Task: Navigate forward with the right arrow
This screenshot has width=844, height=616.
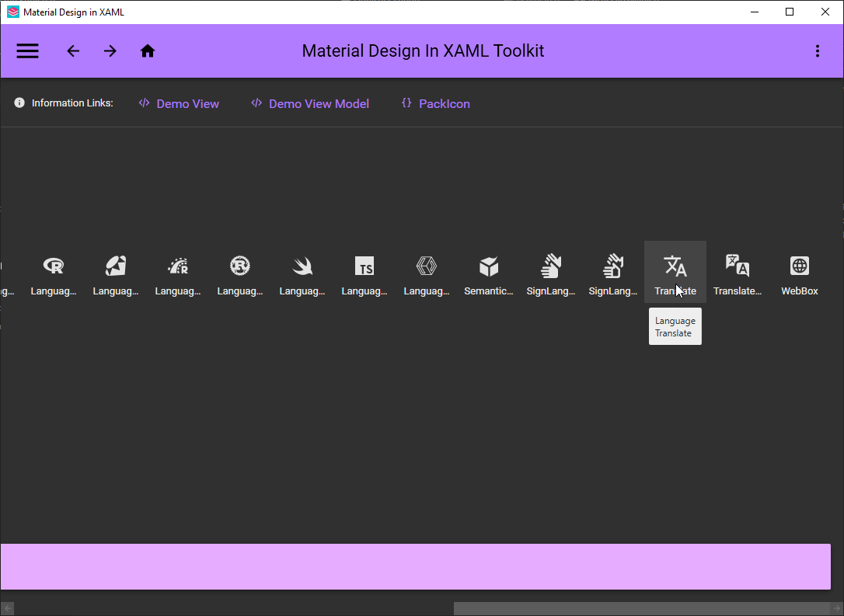Action: pos(110,50)
